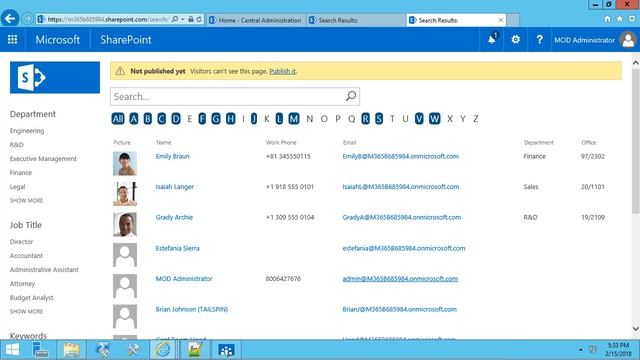Refine by Engineering department

[x=27, y=131]
